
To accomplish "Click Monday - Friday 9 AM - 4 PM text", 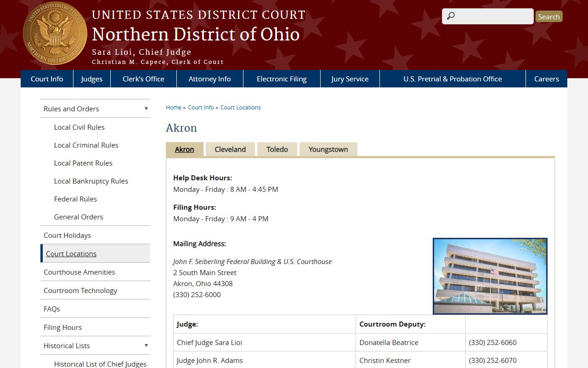I will pos(220,218).
